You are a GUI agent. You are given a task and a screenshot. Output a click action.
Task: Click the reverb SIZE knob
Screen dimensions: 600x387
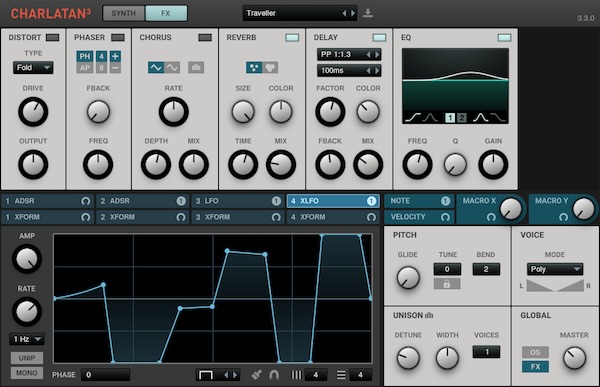pos(243,112)
